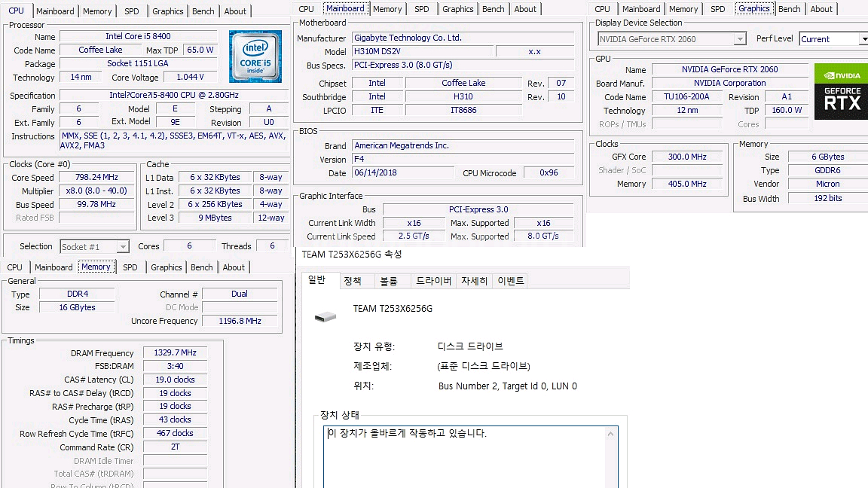
Task: Click the motherboard model field 'H310M DS2V'
Action: click(423, 51)
